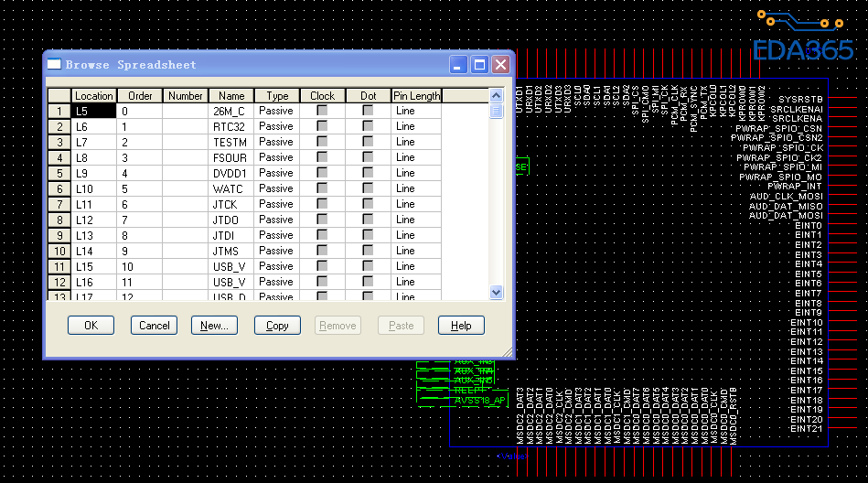Tick the Dot checkbox for row 5
The image size is (868, 483).
coord(368,173)
